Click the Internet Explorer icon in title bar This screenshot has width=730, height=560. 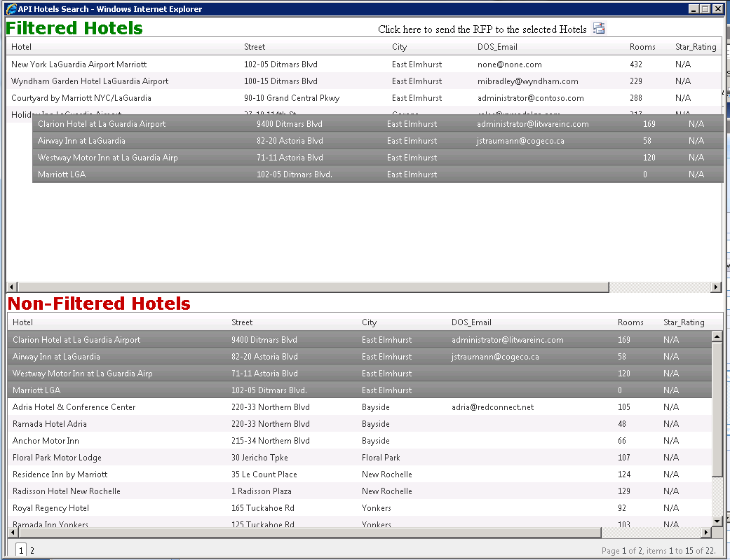click(11, 9)
